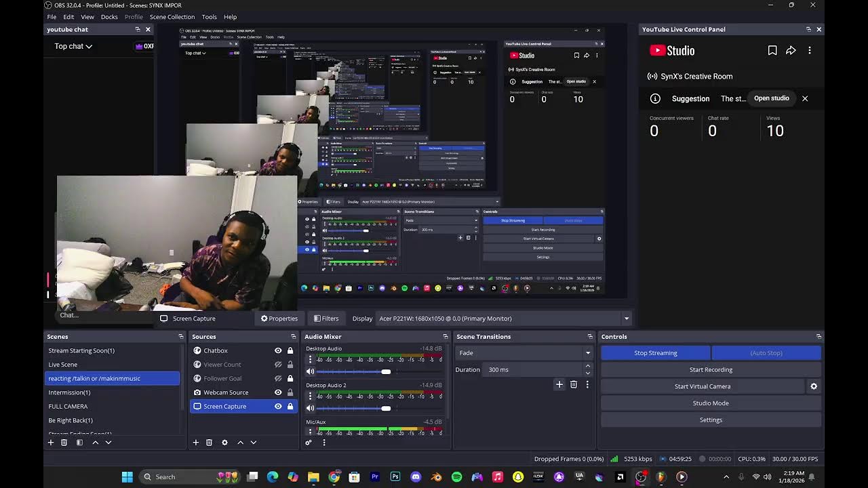Screen dimensions: 868x488
Task: Move the selected source down
Action: 254,443
